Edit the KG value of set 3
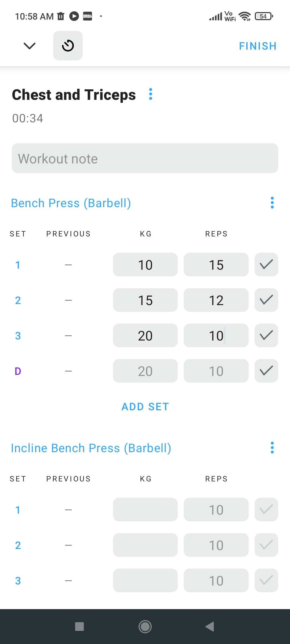The height and width of the screenshot is (644, 290). click(145, 335)
